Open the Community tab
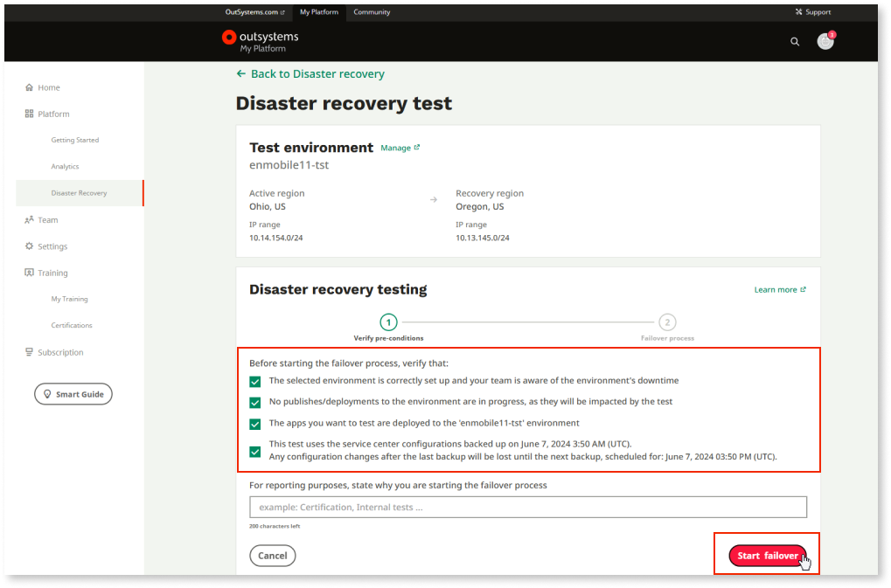The image size is (891, 588). coord(371,11)
